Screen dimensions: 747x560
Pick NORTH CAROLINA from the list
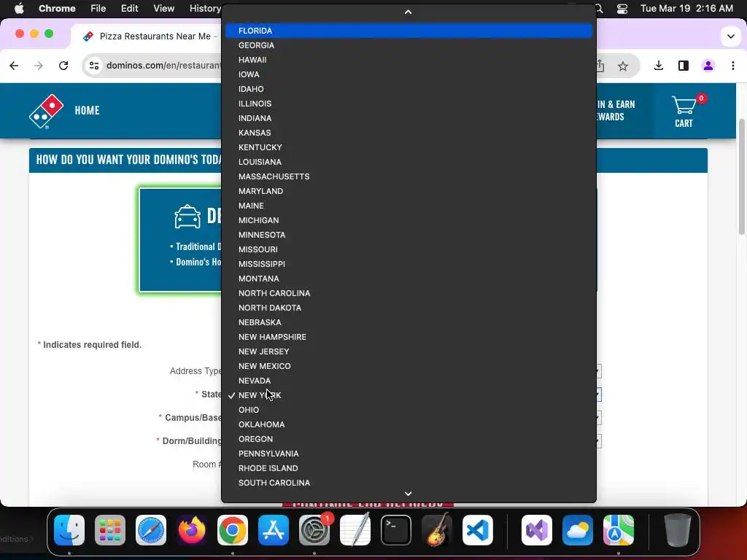click(x=409, y=293)
